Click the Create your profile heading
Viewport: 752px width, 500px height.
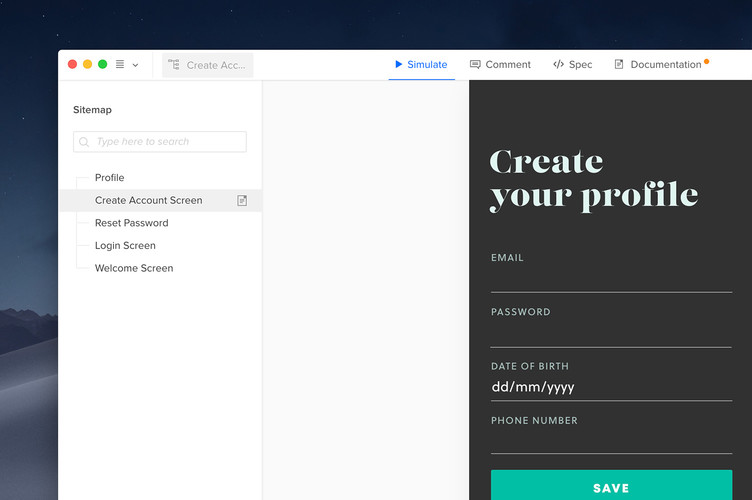[594, 179]
